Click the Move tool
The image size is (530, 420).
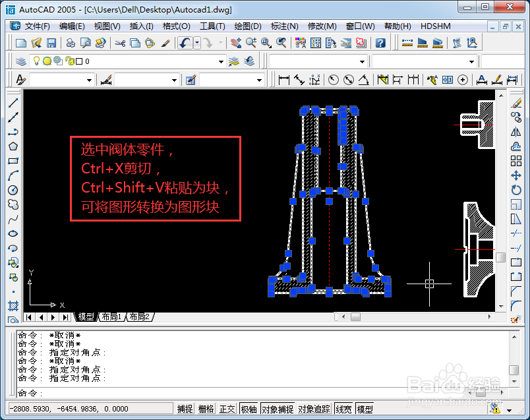pyautogui.click(x=516, y=175)
